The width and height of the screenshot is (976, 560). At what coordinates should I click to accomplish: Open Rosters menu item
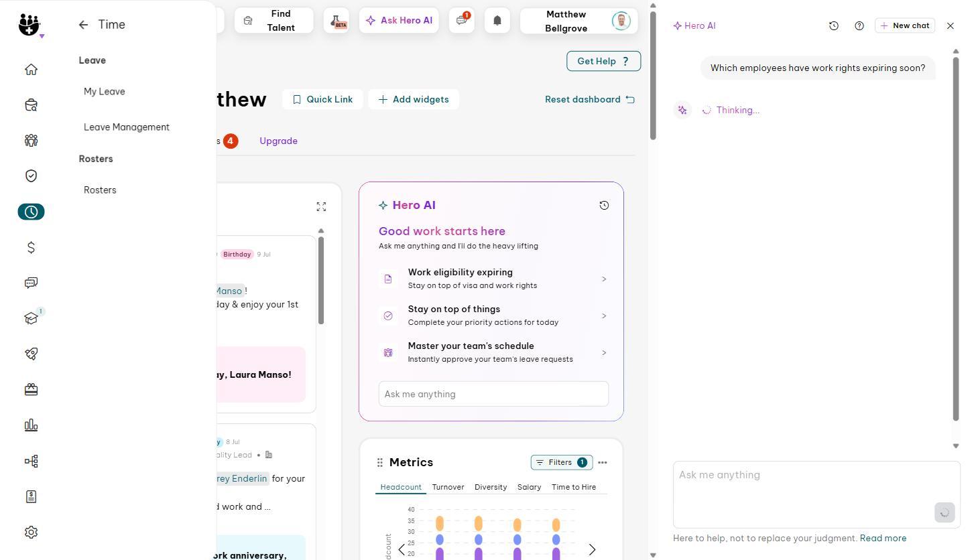(x=100, y=190)
